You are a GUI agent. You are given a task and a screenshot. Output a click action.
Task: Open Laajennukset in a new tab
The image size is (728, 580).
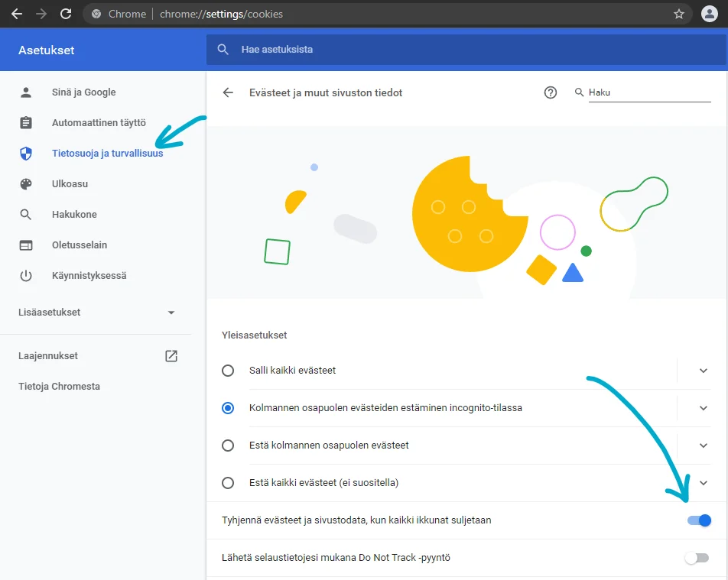(x=171, y=355)
